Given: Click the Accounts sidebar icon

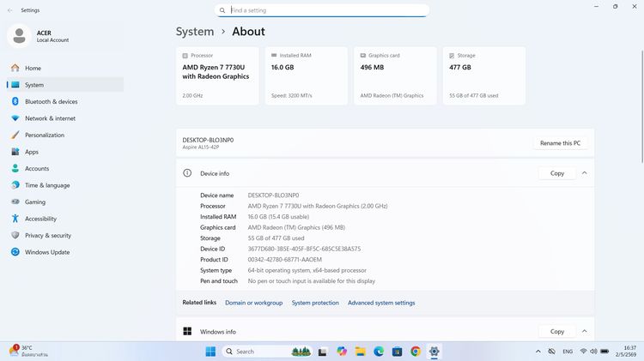Looking at the screenshot, I should tap(15, 168).
